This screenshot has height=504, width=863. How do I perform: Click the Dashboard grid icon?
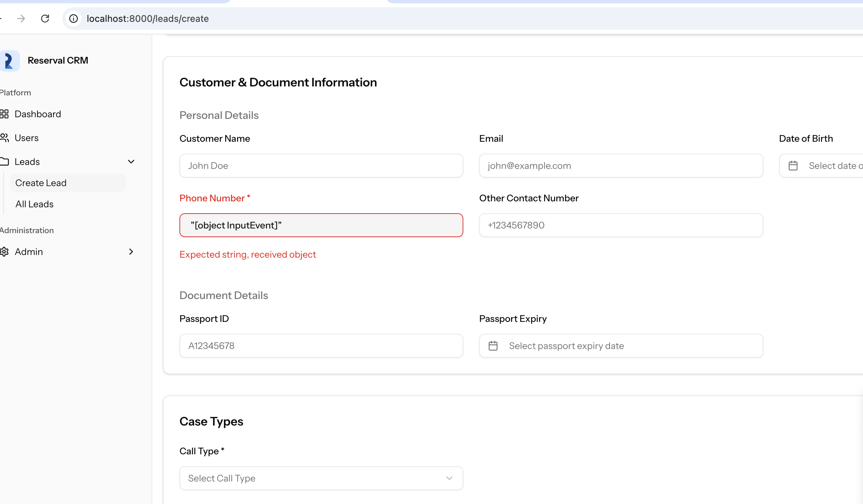point(4,114)
